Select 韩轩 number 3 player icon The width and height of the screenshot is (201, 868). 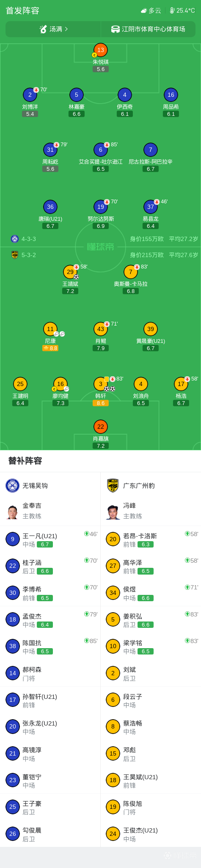(x=101, y=384)
